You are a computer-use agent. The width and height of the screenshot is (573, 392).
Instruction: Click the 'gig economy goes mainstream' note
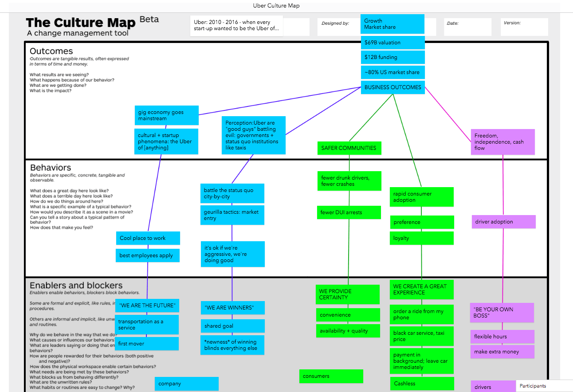point(166,115)
